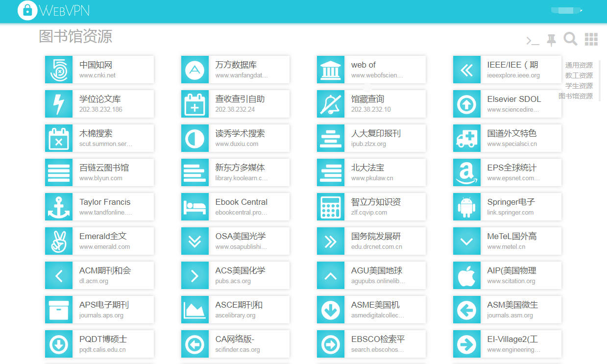Click the 202.38.232.186 address text
This screenshot has width=607, height=364.
pos(101,110)
